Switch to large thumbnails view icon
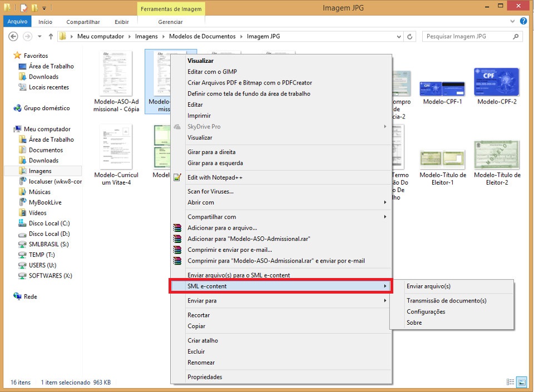This screenshot has height=392, width=534. 522,383
